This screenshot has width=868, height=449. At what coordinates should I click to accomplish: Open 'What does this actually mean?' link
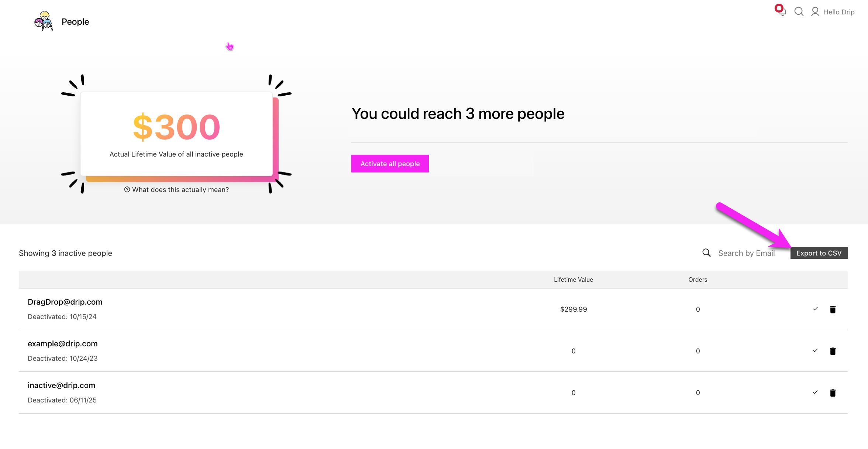[x=180, y=189]
